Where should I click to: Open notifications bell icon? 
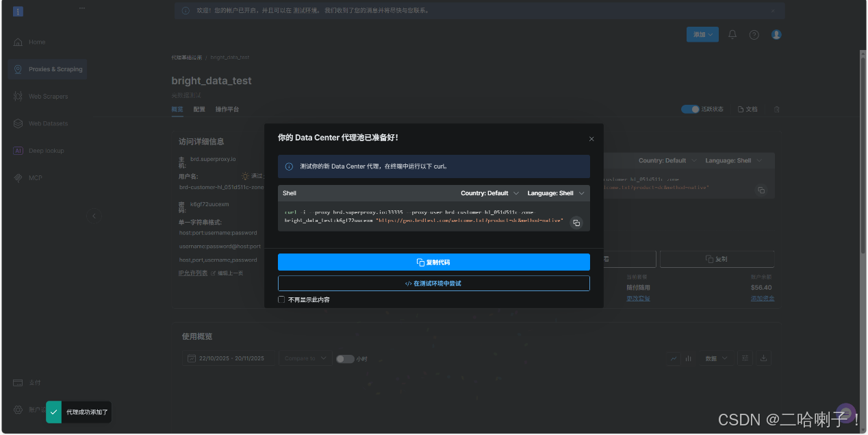point(732,34)
